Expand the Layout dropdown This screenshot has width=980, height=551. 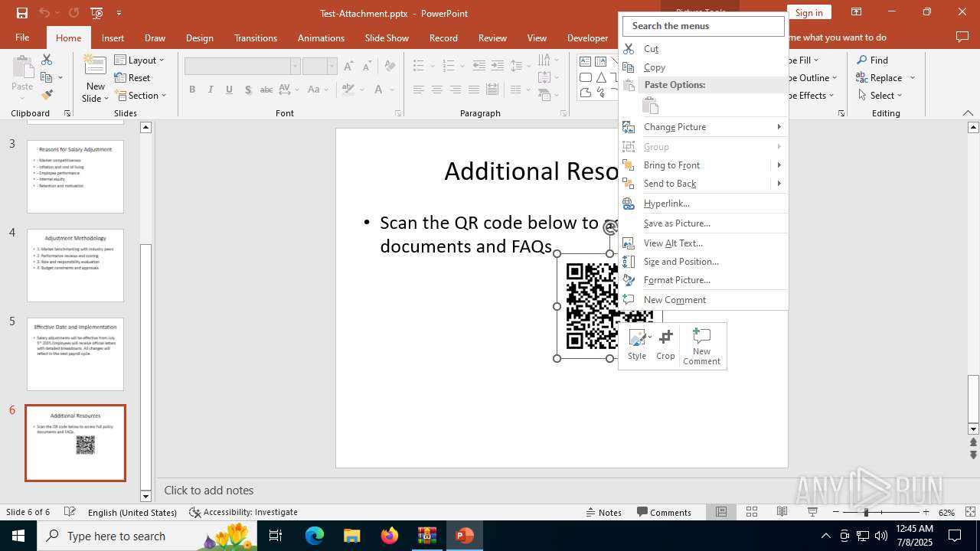(139, 60)
